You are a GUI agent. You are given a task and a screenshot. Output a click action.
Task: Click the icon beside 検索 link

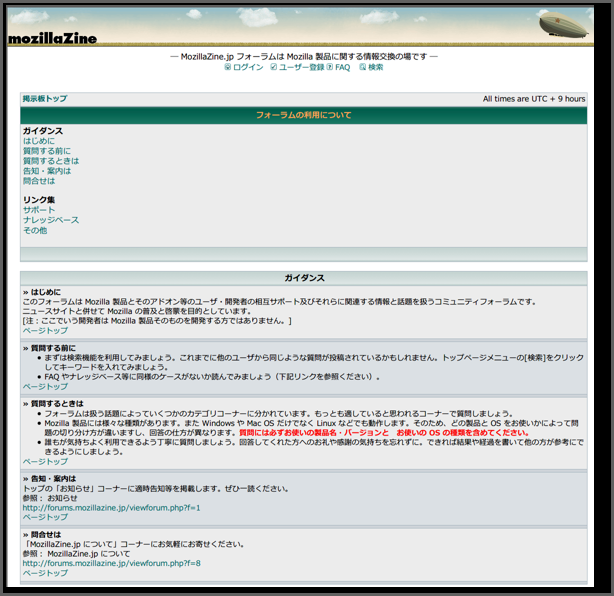tap(363, 68)
